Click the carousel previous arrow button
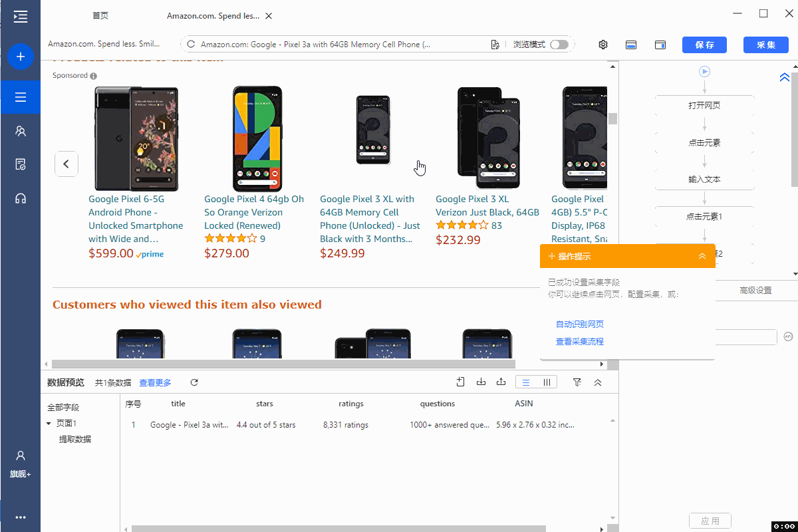 click(x=66, y=164)
